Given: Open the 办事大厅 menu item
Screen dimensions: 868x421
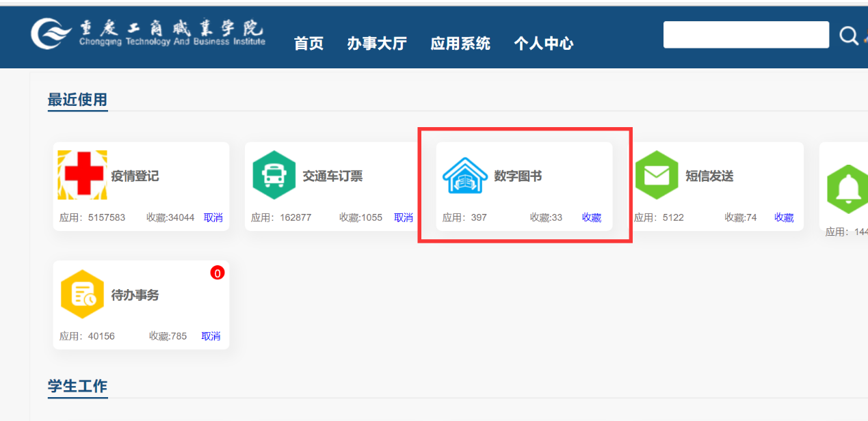Looking at the screenshot, I should pyautogui.click(x=377, y=44).
